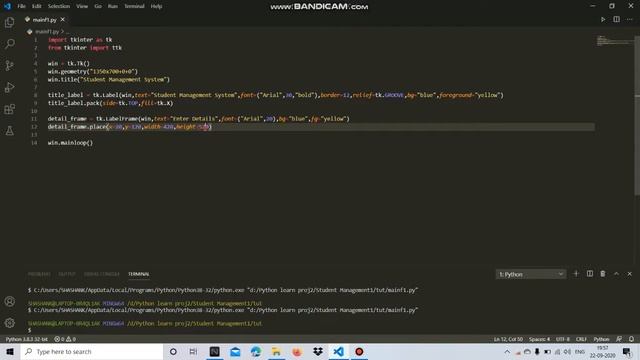Select the mainf1.py editor tab
Image resolution: width=640 pixels, height=360 pixels.
(44, 20)
